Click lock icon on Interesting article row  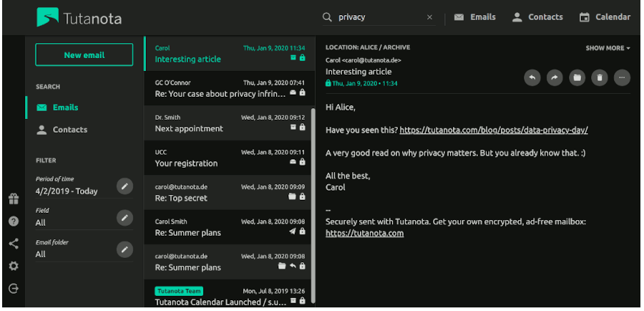(x=302, y=58)
